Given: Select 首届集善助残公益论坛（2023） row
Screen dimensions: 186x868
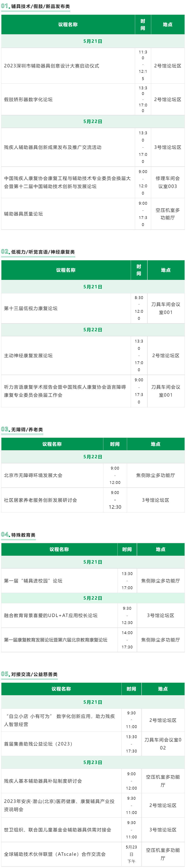Looking at the screenshot, I should (x=93, y=744).
